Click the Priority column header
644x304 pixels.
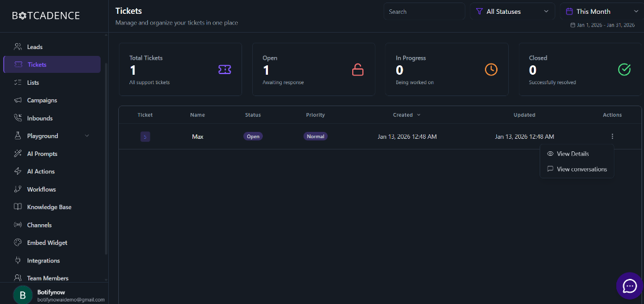point(316,115)
